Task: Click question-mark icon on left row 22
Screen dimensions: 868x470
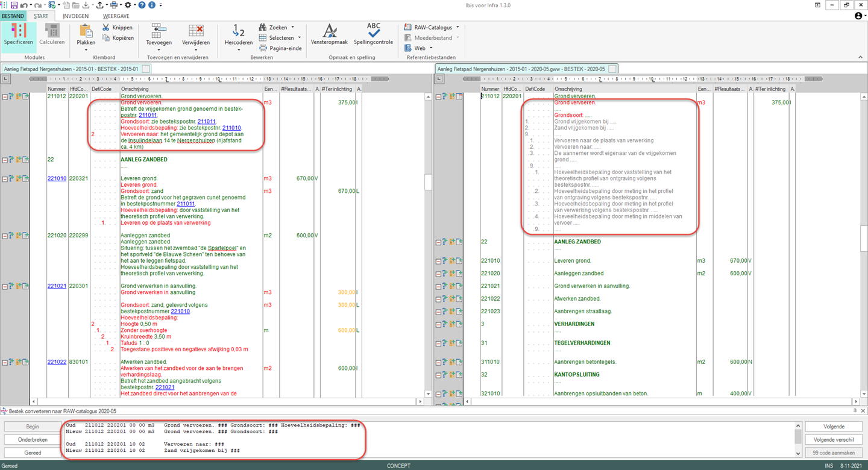Action: tap(11, 160)
